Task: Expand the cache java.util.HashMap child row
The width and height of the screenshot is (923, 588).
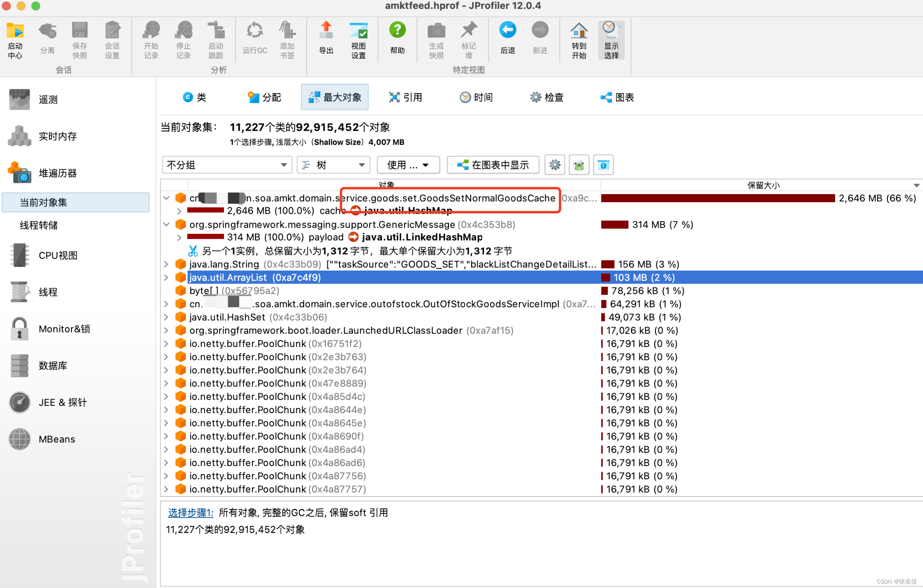Action: (x=179, y=211)
